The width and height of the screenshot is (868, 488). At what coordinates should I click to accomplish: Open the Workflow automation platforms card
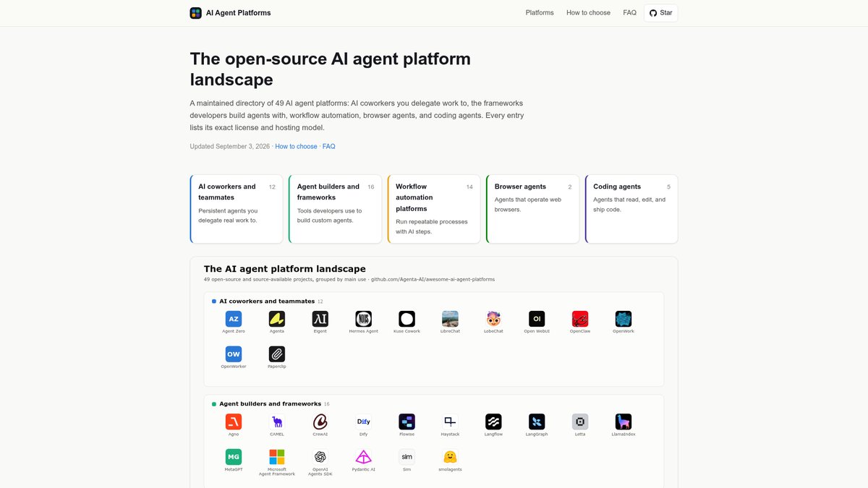pyautogui.click(x=434, y=209)
